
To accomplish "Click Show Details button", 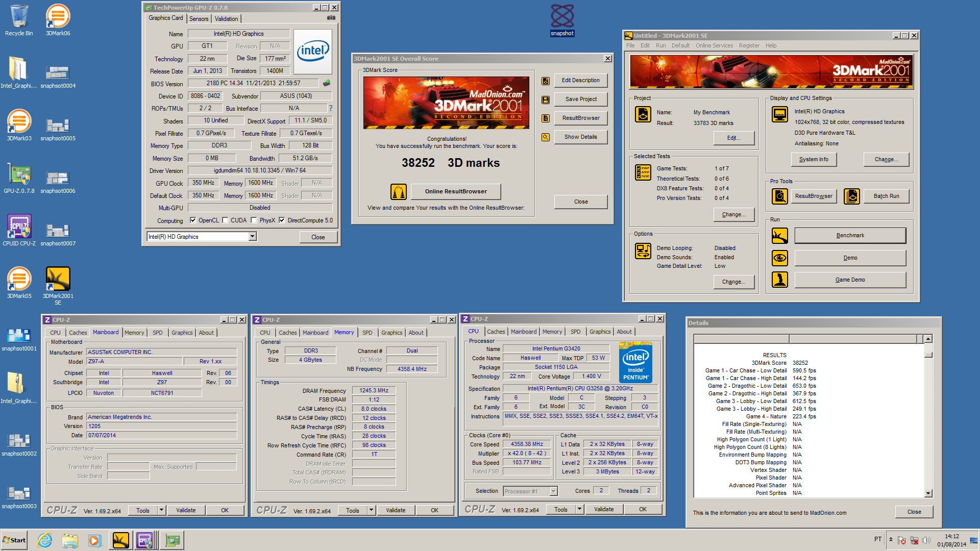I will pyautogui.click(x=581, y=137).
